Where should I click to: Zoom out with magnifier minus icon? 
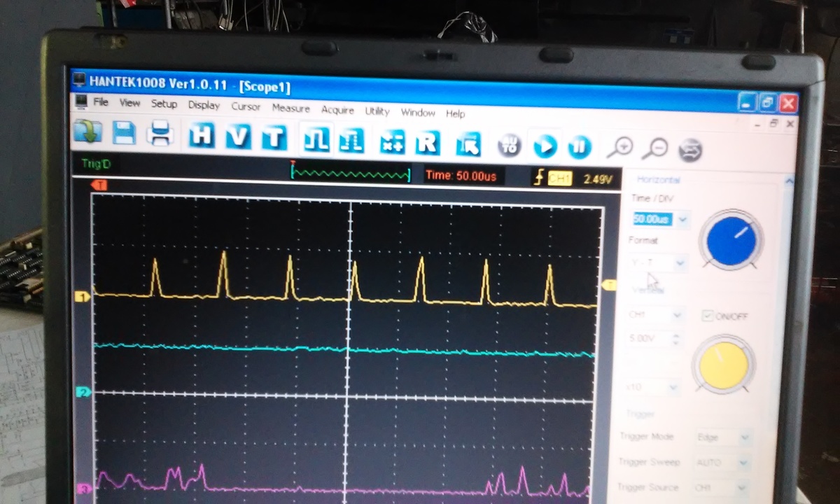[655, 148]
